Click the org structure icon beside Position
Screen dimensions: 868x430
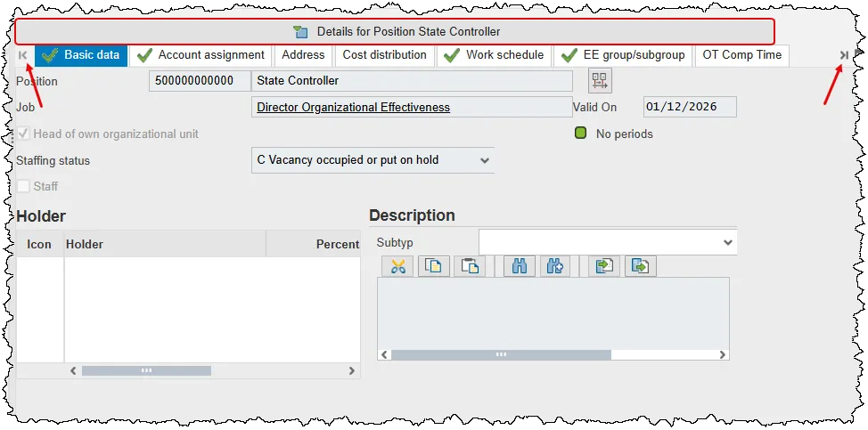[600, 81]
